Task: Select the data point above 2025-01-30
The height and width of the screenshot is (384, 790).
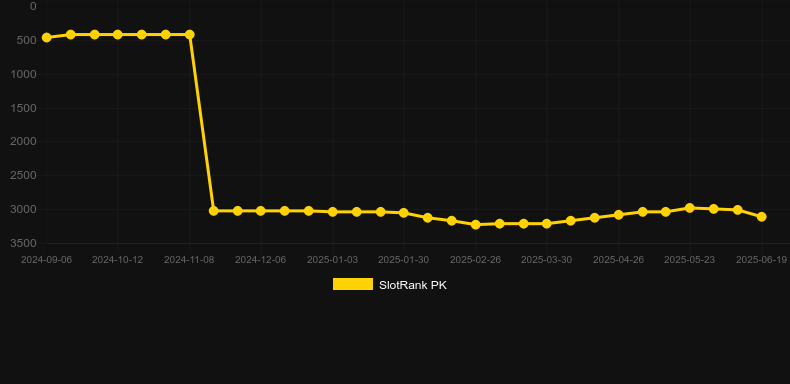Action: coord(404,213)
